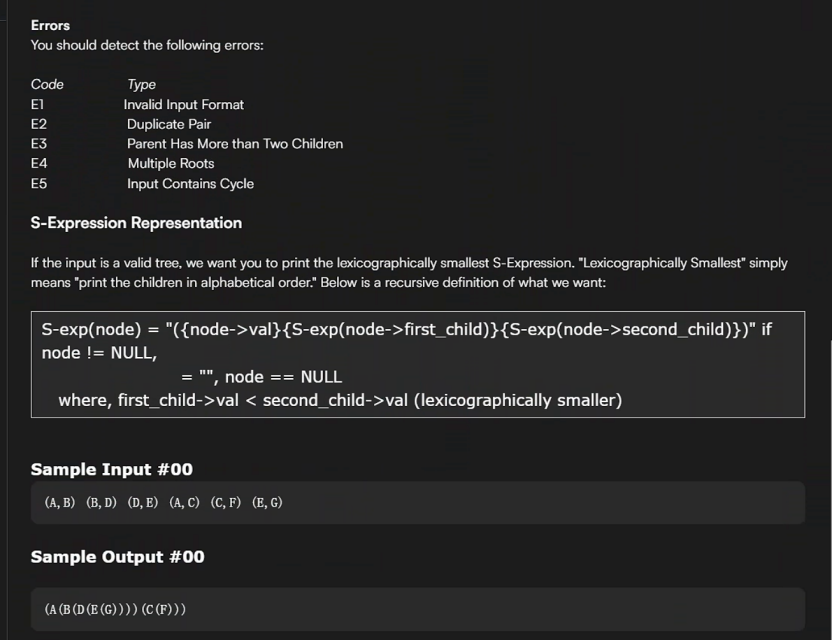
Task: Click the S-exp(node) recursive definition code block
Action: (416, 365)
